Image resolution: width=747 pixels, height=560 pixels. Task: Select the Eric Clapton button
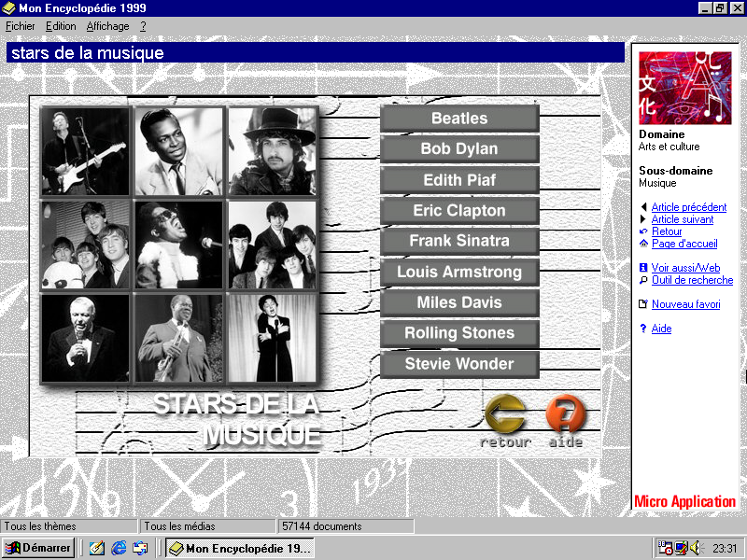coord(459,211)
